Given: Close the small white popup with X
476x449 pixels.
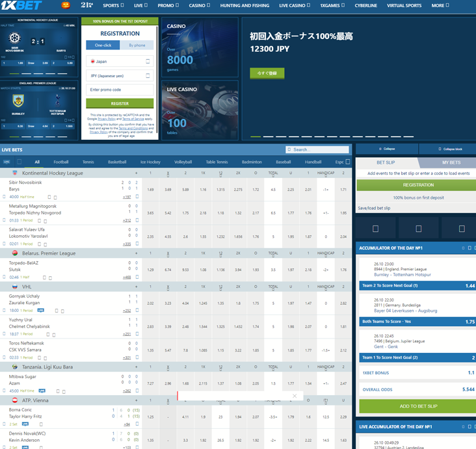Looking at the screenshot, I should coord(295,396).
